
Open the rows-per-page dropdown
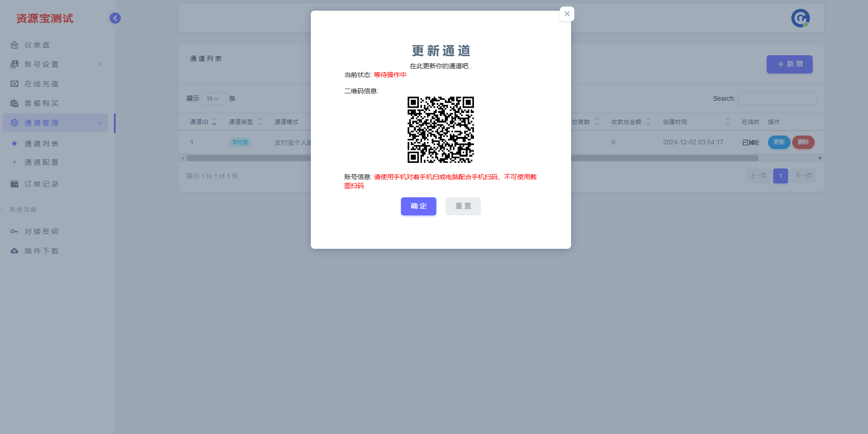(x=214, y=98)
